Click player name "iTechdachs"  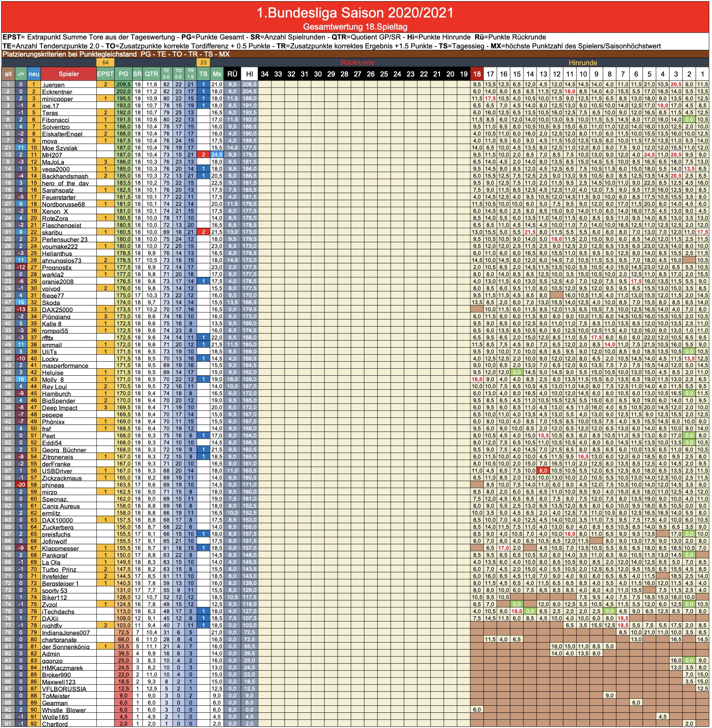58,611
